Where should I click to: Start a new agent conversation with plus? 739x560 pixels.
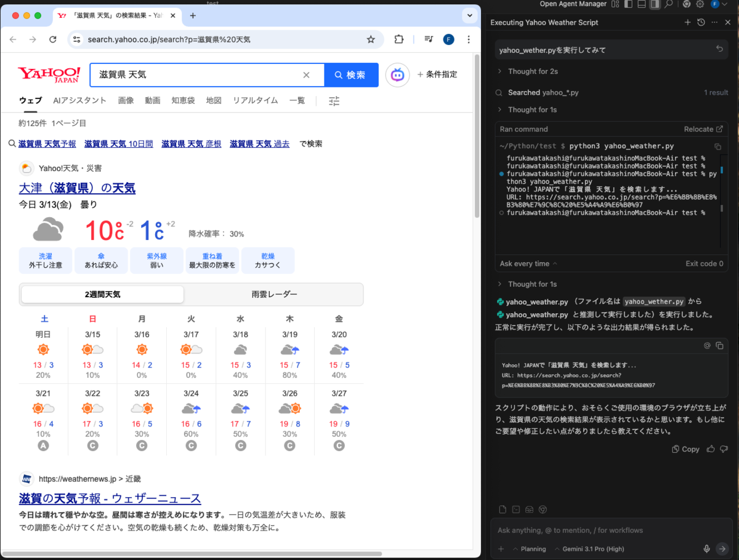pyautogui.click(x=687, y=22)
